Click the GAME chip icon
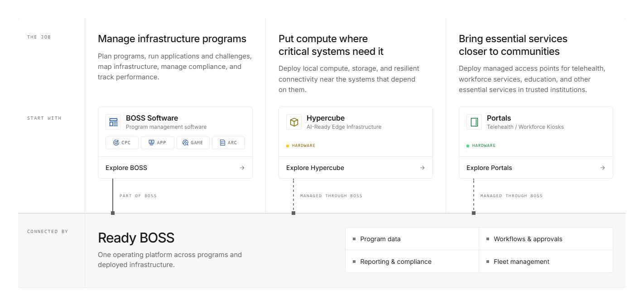 (185, 143)
